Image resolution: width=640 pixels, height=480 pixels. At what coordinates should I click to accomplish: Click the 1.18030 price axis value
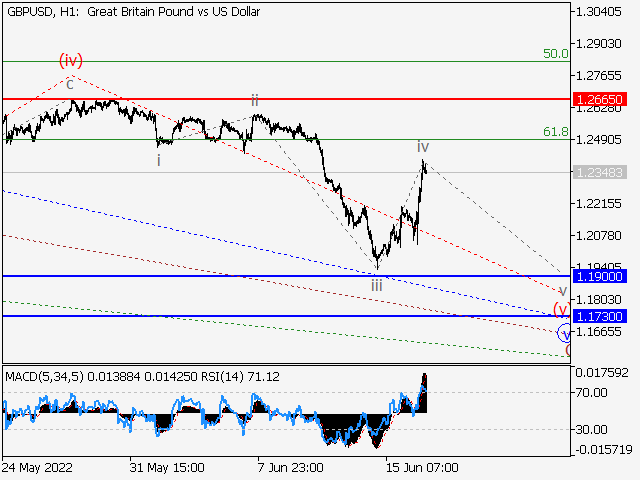(598, 300)
